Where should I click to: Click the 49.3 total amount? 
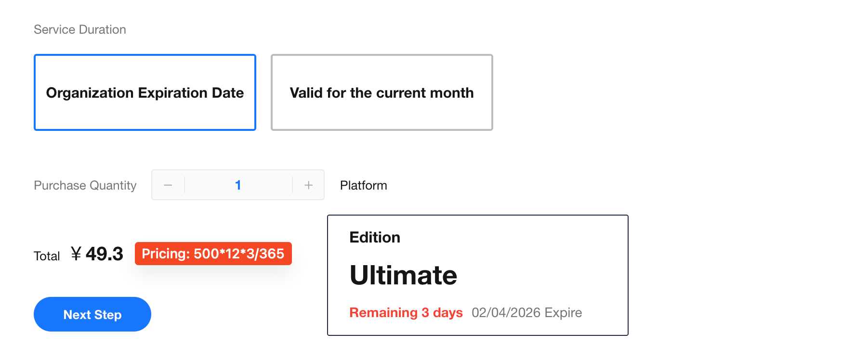pyautogui.click(x=105, y=254)
